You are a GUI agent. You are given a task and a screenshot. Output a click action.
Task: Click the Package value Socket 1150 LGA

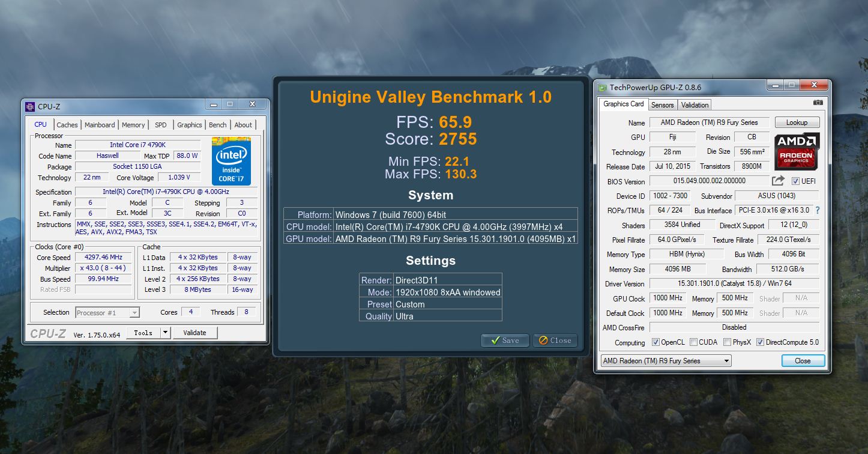[x=137, y=166]
